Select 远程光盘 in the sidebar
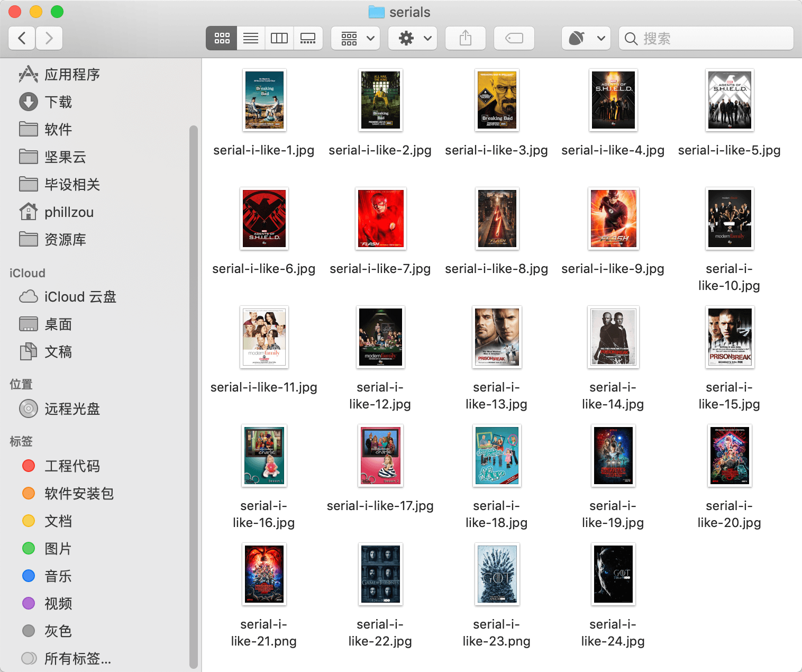 (x=59, y=409)
